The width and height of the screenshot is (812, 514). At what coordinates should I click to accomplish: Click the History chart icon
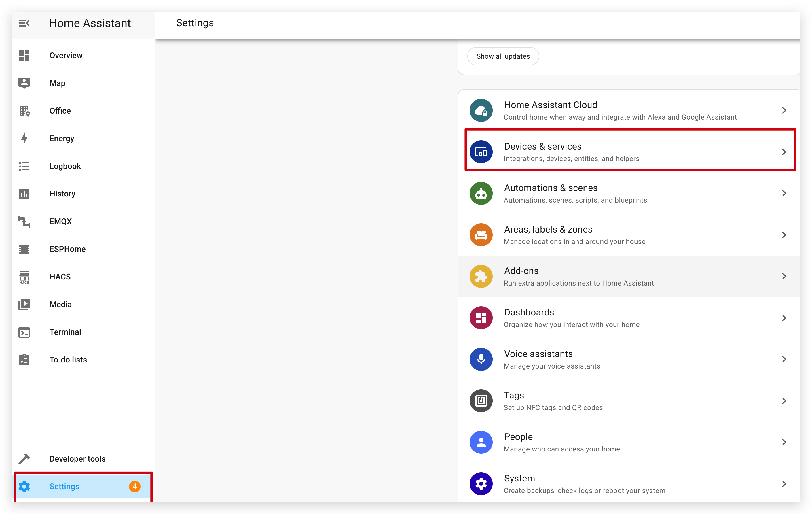(x=24, y=194)
